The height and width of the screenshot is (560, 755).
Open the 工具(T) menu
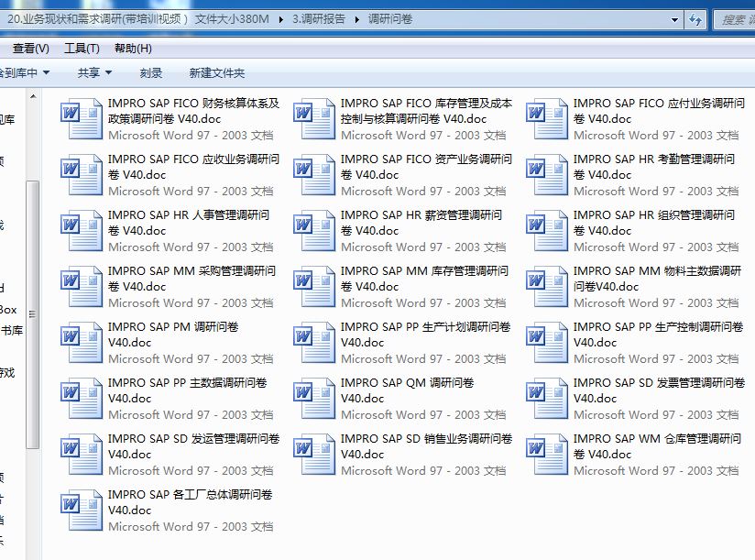(82, 49)
